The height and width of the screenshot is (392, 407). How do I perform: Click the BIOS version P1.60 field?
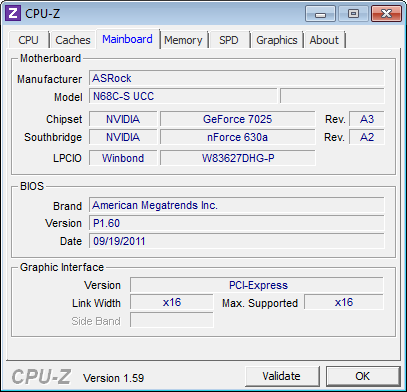click(237, 223)
